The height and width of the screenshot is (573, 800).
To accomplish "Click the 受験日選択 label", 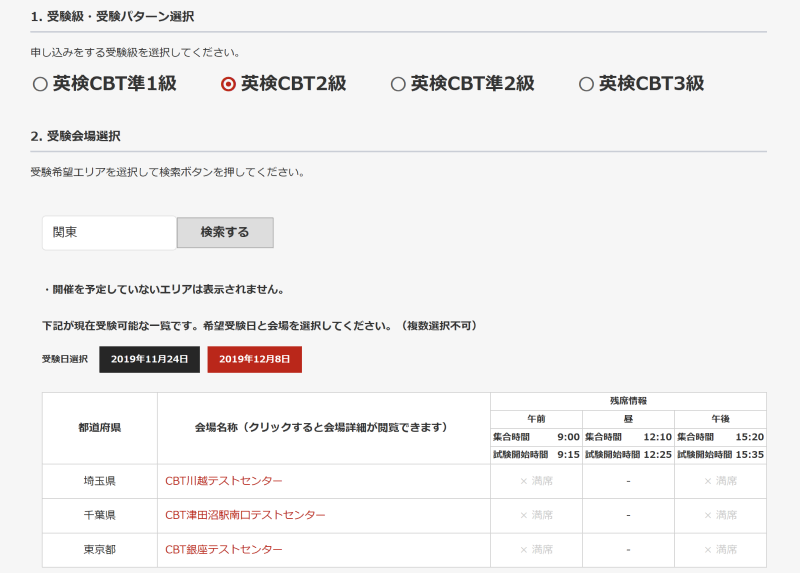I will (65, 359).
